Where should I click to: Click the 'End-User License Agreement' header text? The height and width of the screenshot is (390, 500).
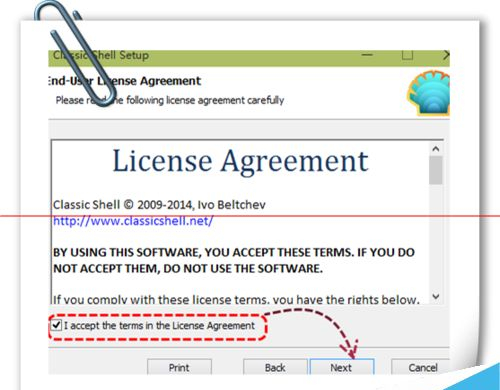(x=124, y=81)
